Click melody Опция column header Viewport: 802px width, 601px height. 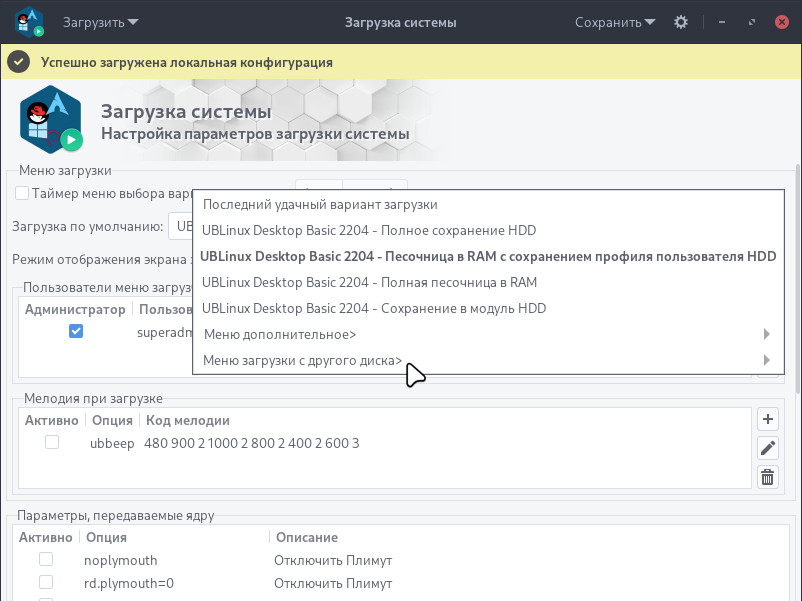[x=112, y=420]
